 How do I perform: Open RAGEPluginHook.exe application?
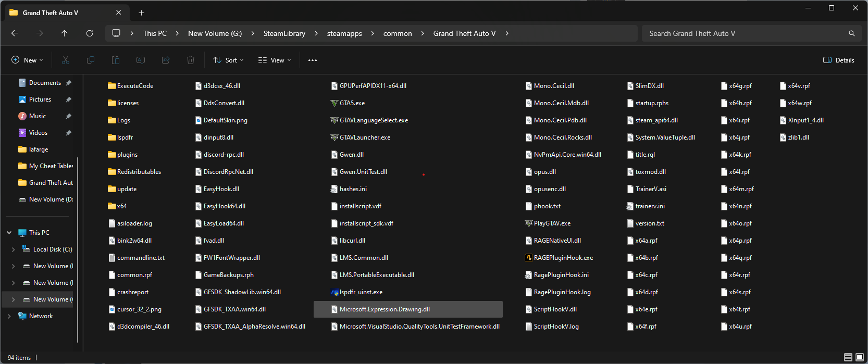pos(563,258)
